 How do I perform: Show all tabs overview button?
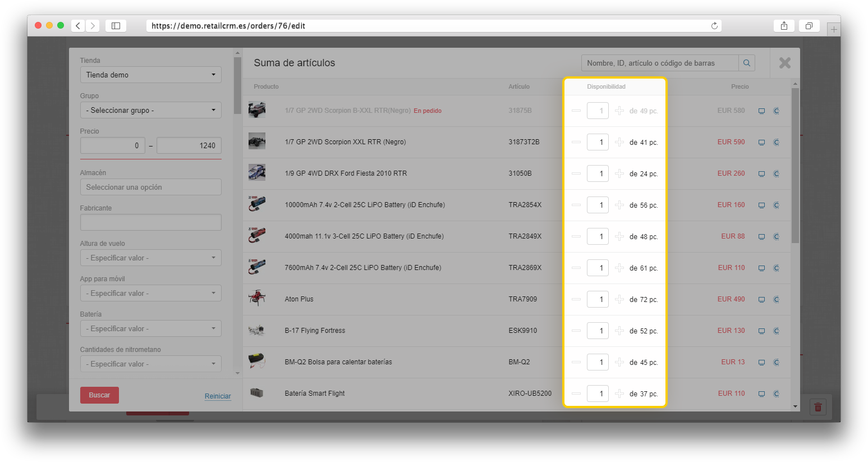coord(809,26)
